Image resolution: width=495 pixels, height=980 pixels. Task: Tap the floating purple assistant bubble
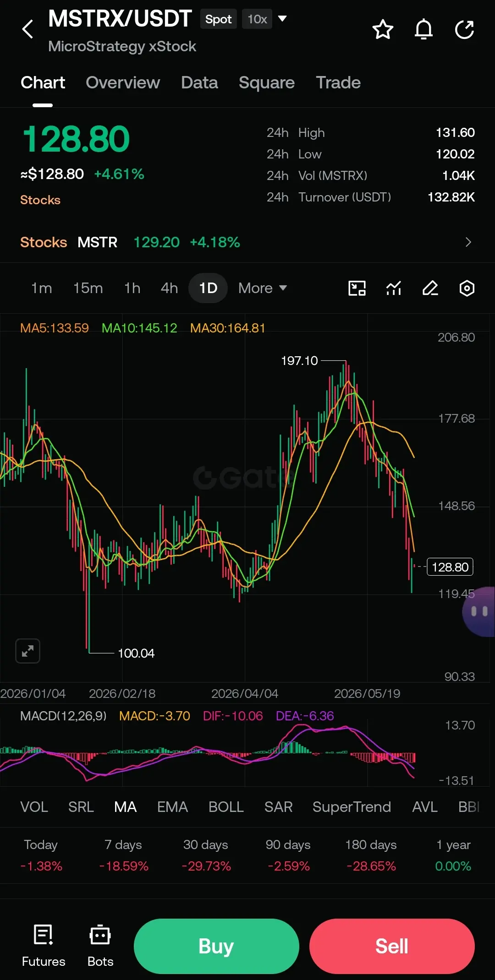tap(479, 611)
